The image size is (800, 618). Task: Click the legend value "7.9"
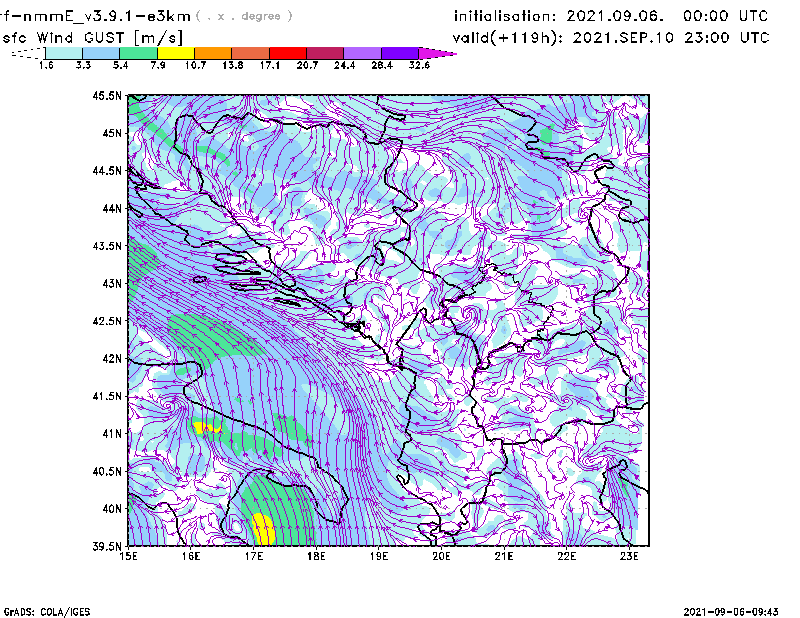point(158,65)
